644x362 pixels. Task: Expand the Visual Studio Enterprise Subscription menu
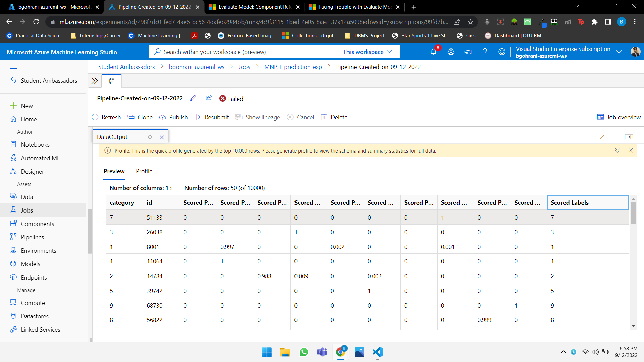619,52
